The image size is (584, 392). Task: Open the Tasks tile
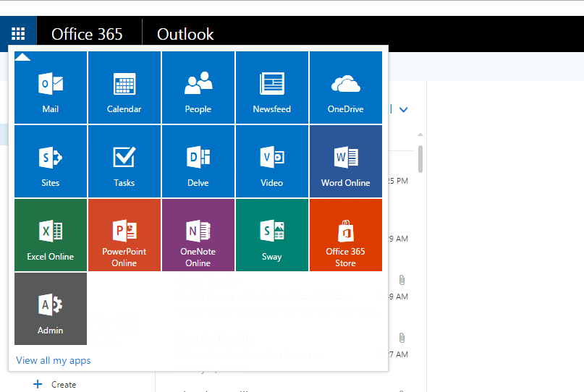pos(124,162)
